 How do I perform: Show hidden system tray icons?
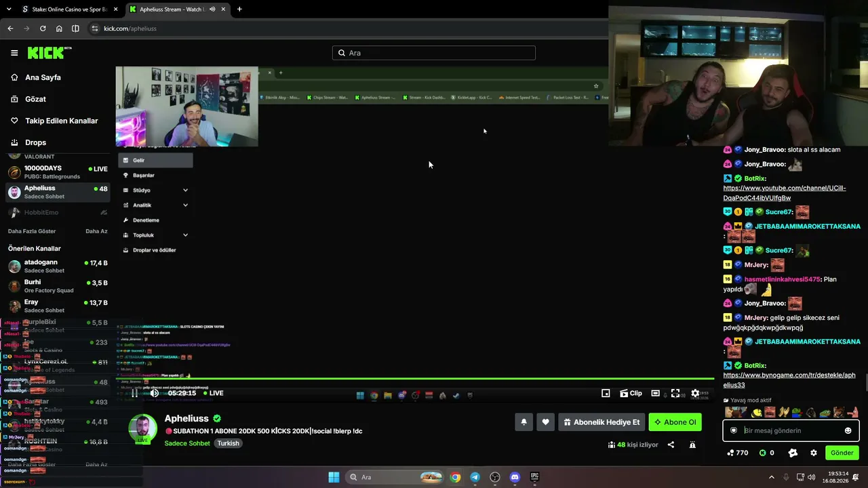coord(771,477)
